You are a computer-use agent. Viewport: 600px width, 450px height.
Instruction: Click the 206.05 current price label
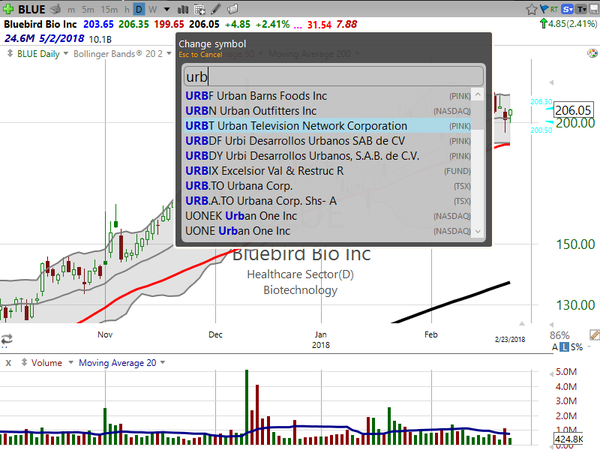tap(573, 110)
